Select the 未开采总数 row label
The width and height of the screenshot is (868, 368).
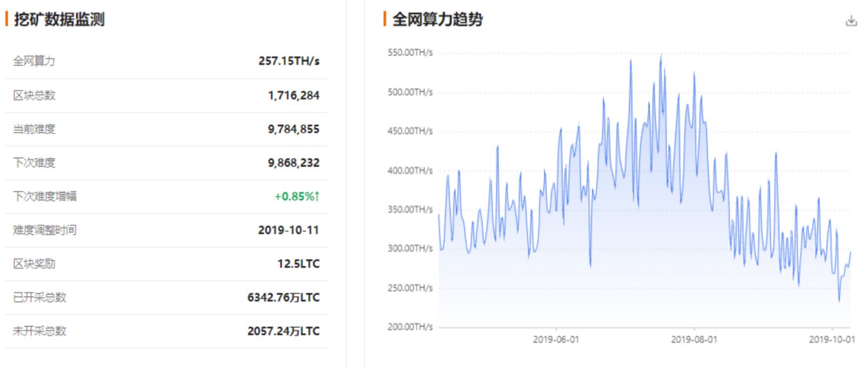pos(39,331)
